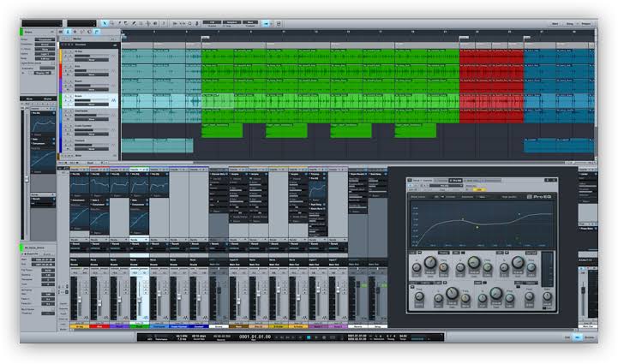
Task: Click the yellow button in Pro EQ header
Action: [479, 189]
